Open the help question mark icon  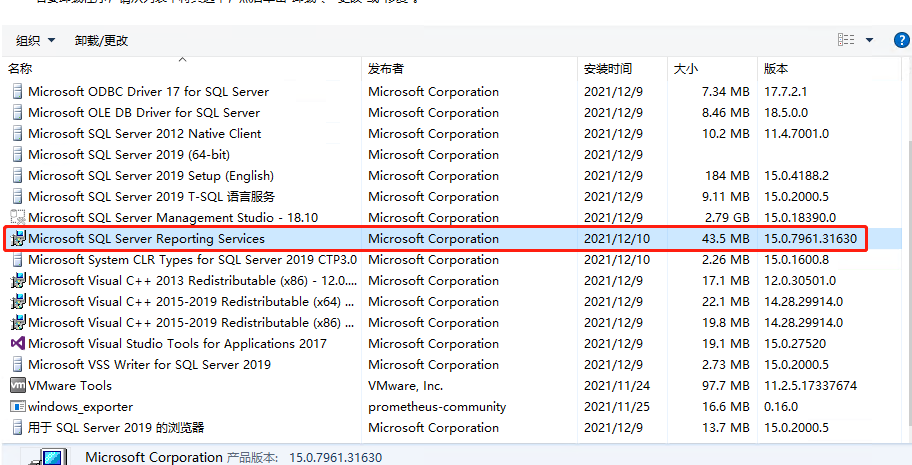901,40
